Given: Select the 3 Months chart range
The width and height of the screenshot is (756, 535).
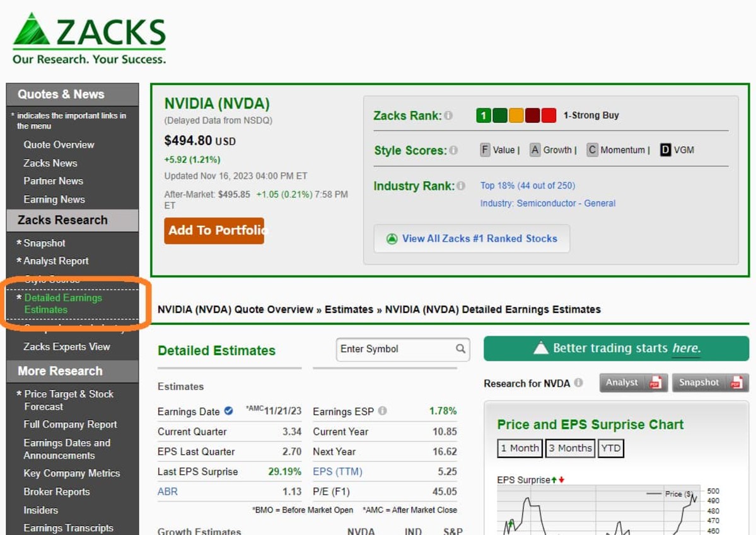Looking at the screenshot, I should pos(570,448).
